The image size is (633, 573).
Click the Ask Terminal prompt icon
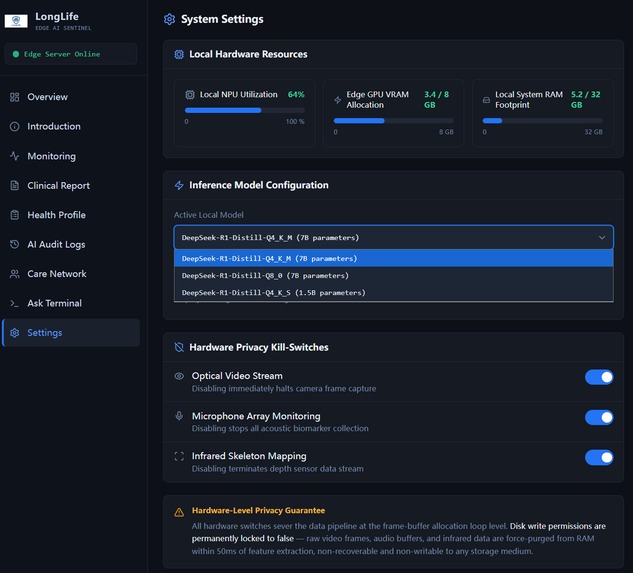[x=15, y=303]
